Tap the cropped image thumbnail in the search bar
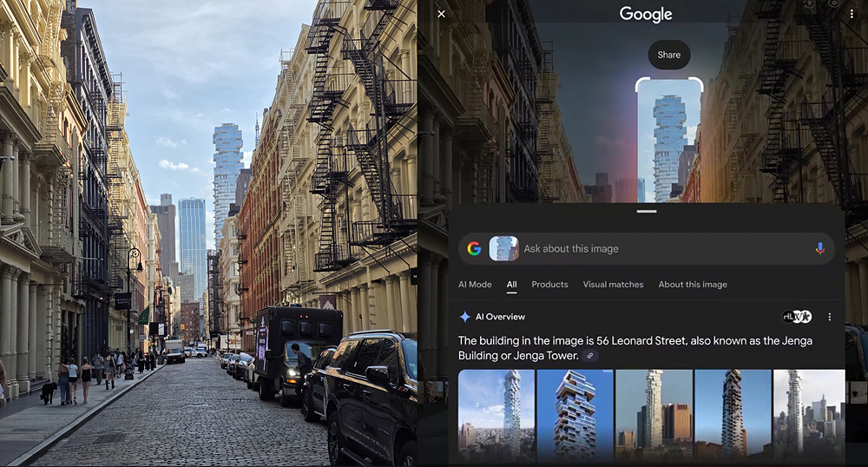The width and height of the screenshot is (868, 467). point(503,249)
